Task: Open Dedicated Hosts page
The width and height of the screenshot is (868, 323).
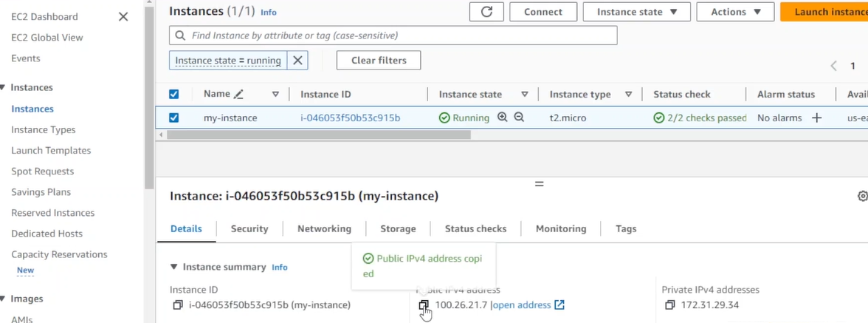Action: coord(46,234)
